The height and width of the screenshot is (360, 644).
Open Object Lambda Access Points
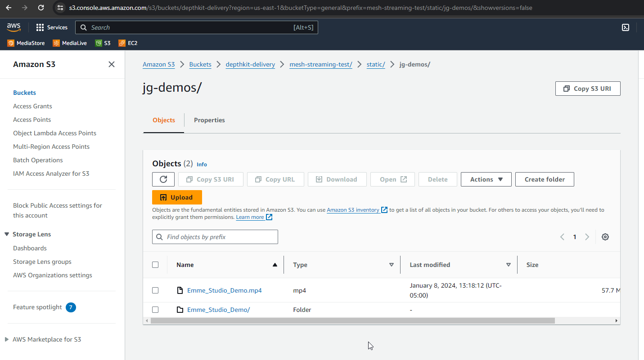(54, 133)
